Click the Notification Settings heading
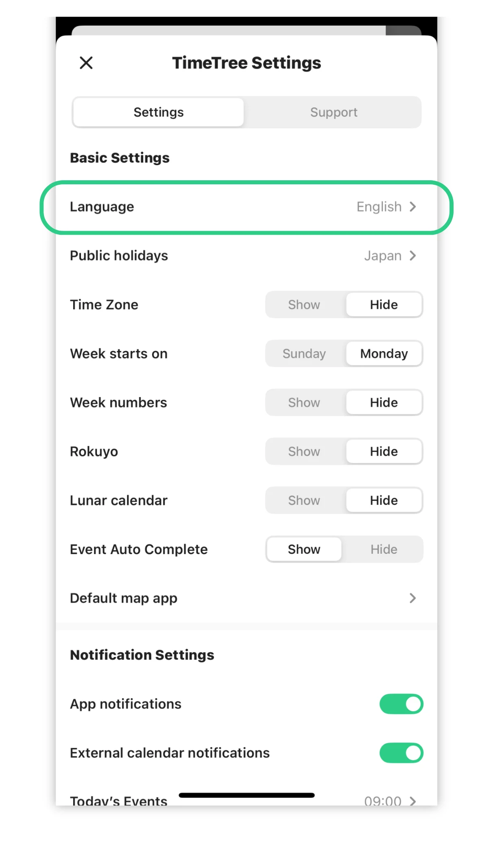This screenshot has width=504, height=841. click(142, 655)
